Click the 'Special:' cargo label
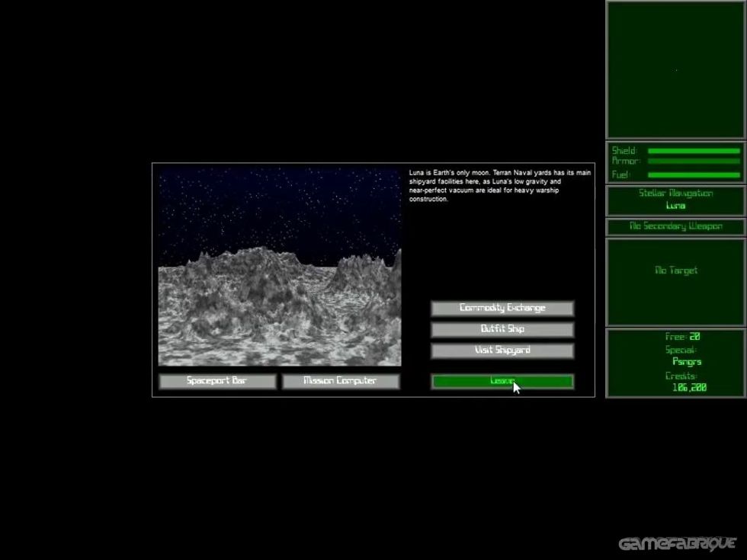This screenshot has height=560, width=747. click(681, 350)
